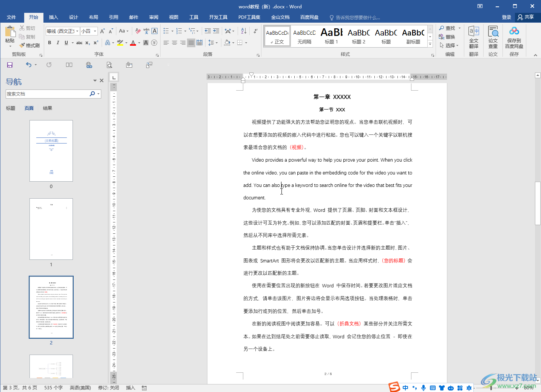Center align the paragraph
The image size is (541, 392).
(x=175, y=43)
